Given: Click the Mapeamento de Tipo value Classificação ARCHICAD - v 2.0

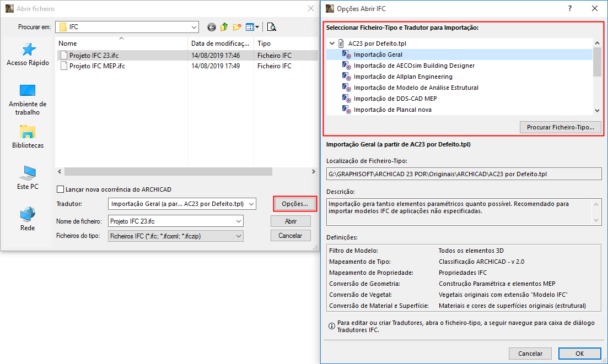Looking at the screenshot, I should (x=482, y=262).
